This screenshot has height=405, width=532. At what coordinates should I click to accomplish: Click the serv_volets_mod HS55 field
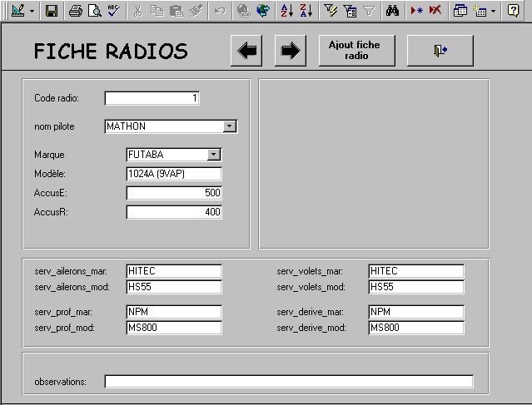click(416, 287)
